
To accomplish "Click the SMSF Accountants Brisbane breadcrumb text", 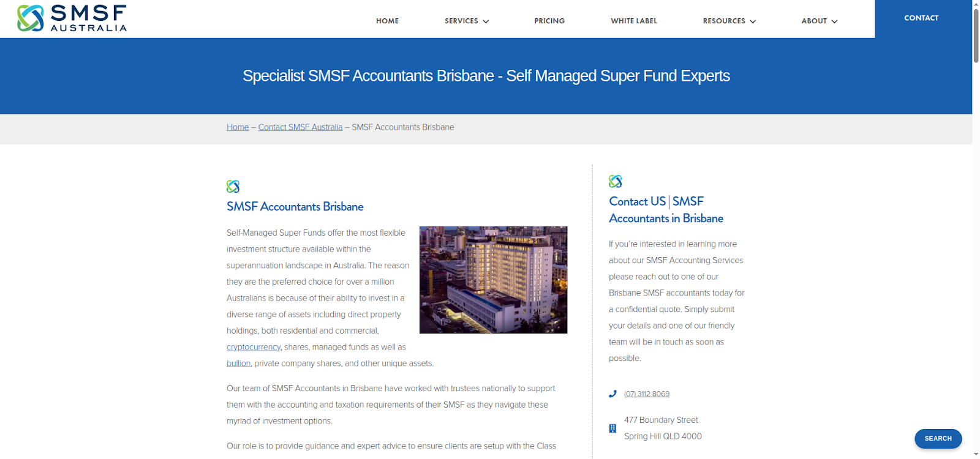I will [403, 127].
